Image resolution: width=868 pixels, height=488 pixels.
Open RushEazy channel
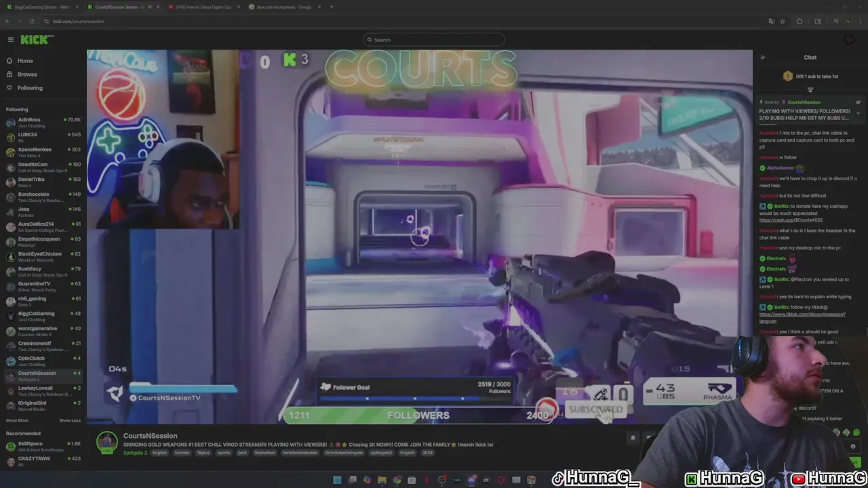click(x=42, y=271)
